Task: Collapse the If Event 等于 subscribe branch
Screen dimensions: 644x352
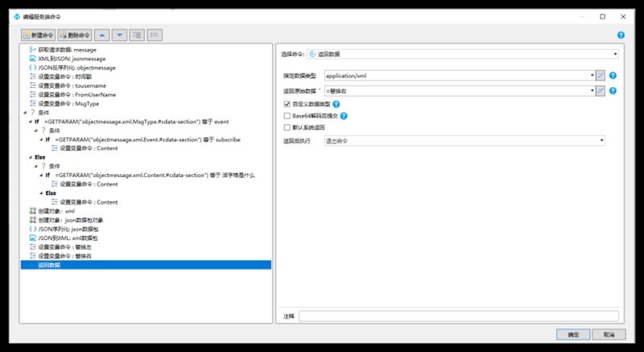Action: click(x=41, y=139)
